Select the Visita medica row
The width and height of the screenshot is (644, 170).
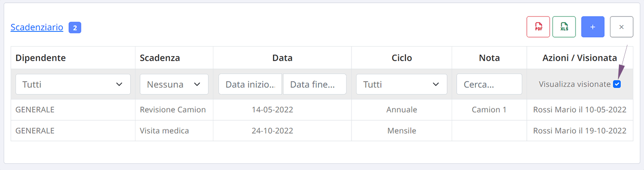pos(322,131)
